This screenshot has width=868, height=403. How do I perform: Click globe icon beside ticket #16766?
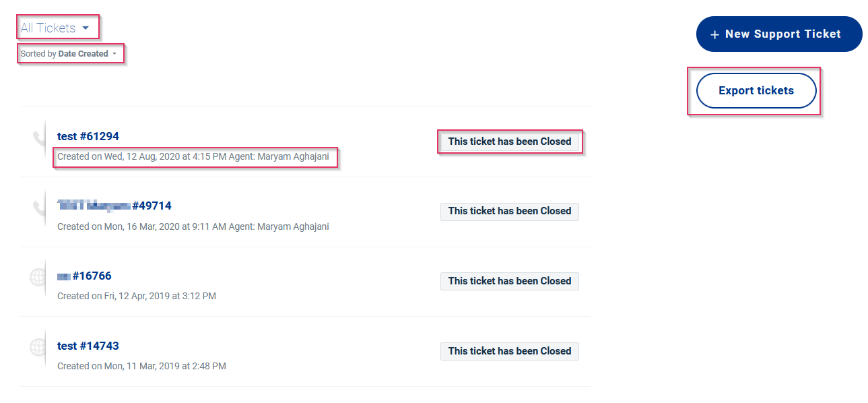pyautogui.click(x=38, y=278)
